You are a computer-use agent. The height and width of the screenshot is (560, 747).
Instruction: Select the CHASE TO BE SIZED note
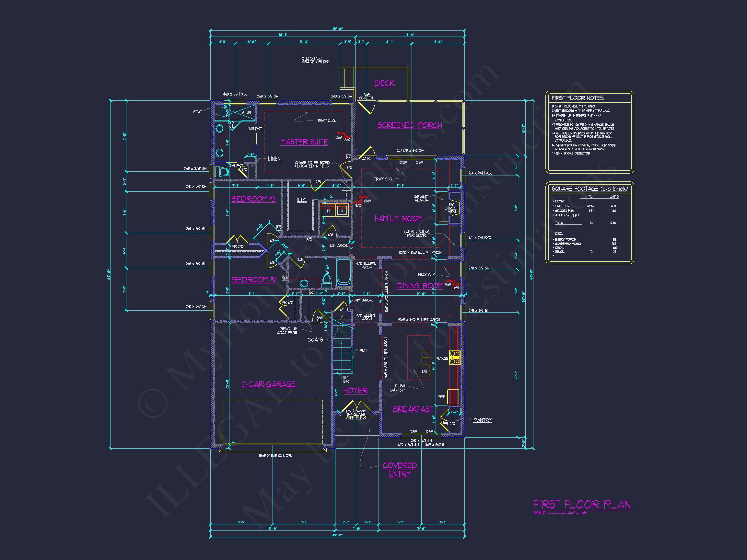tap(312, 165)
